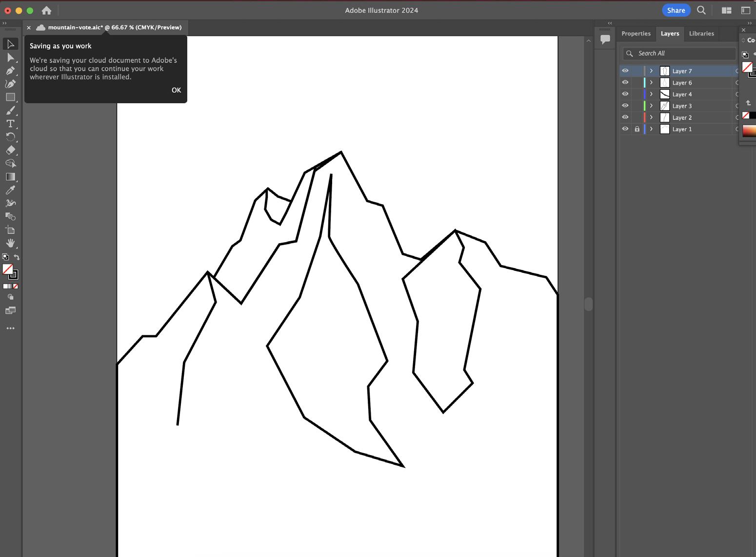
Task: Open Edit Toolbar three-dots menu
Action: [10, 328]
